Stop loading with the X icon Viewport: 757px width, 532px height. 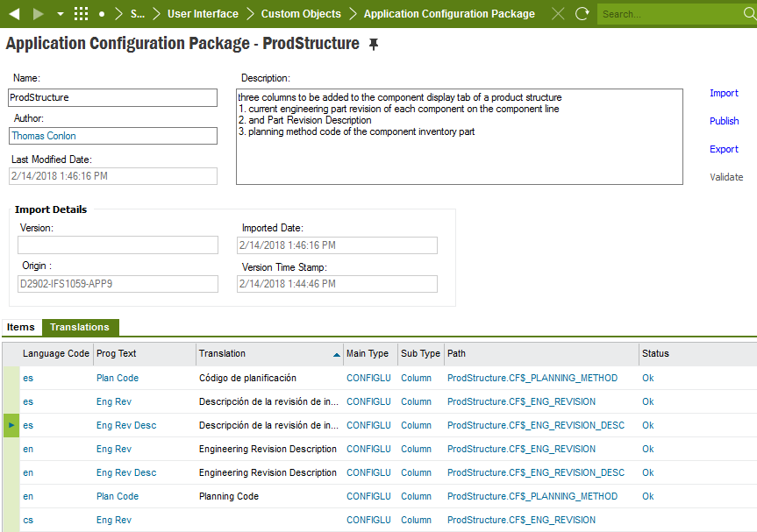pos(558,14)
